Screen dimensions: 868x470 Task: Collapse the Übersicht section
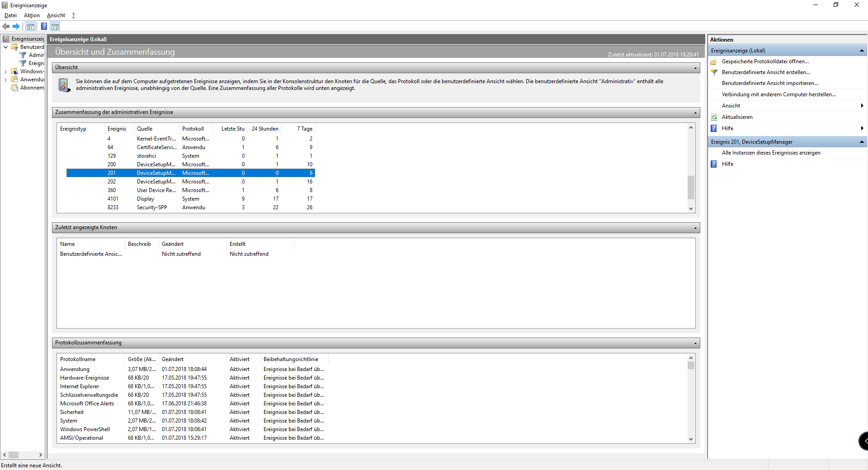695,68
